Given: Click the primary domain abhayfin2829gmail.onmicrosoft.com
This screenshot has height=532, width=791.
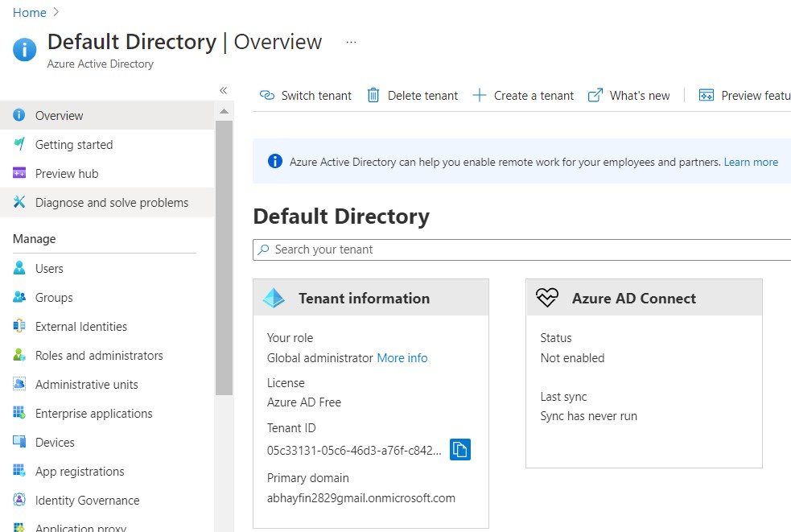Looking at the screenshot, I should pyautogui.click(x=360, y=498).
